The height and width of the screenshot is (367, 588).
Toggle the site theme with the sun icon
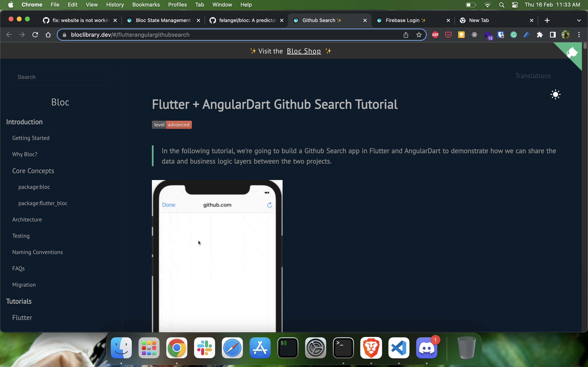(x=555, y=94)
